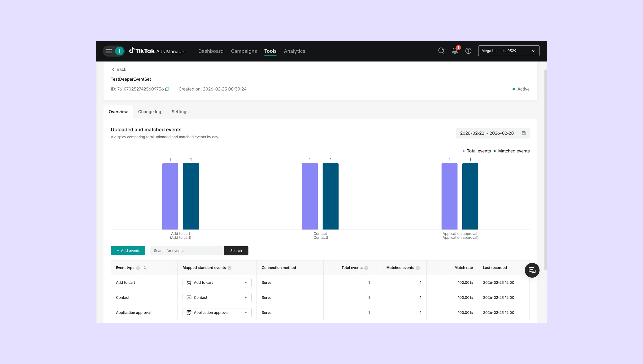Switch to the Change log tab
Image resolution: width=643 pixels, height=364 pixels.
(149, 112)
